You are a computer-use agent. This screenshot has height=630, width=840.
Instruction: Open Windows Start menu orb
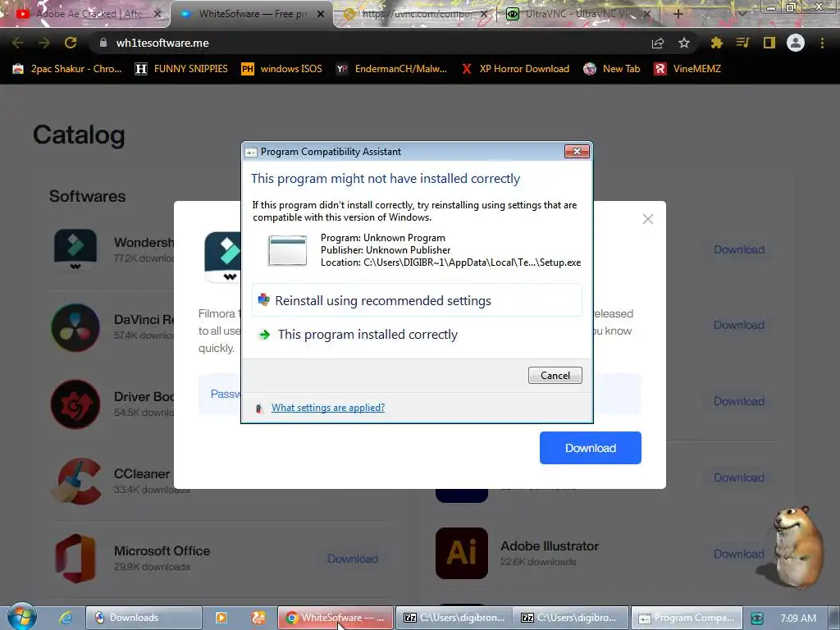tap(21, 617)
